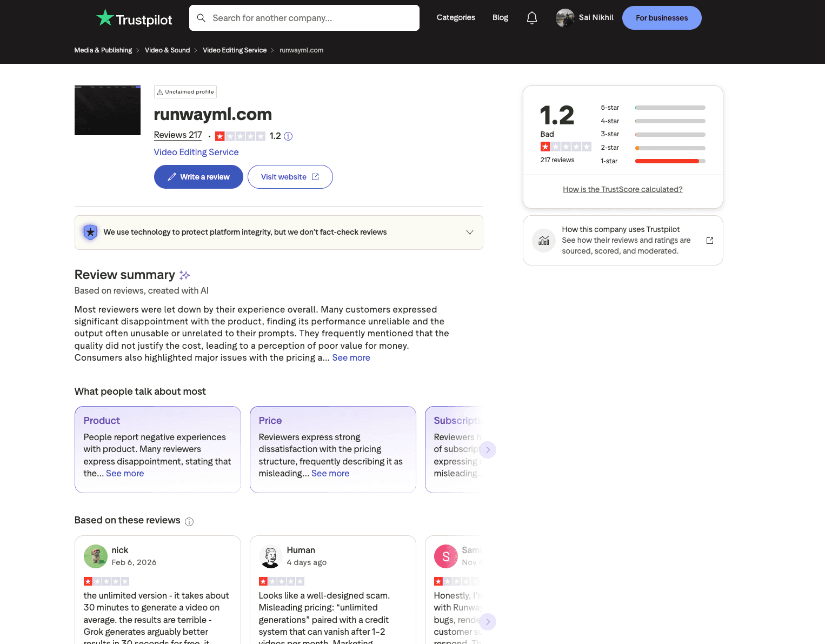Screen dimensions: 825x644
Task: Go to Video Editing Service breadcrumb
Action: [x=235, y=50]
